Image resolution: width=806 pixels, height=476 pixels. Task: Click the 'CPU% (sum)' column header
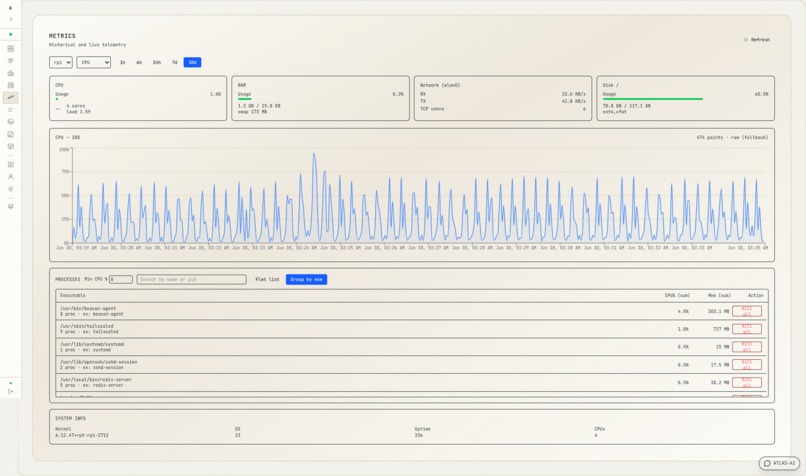677,296
